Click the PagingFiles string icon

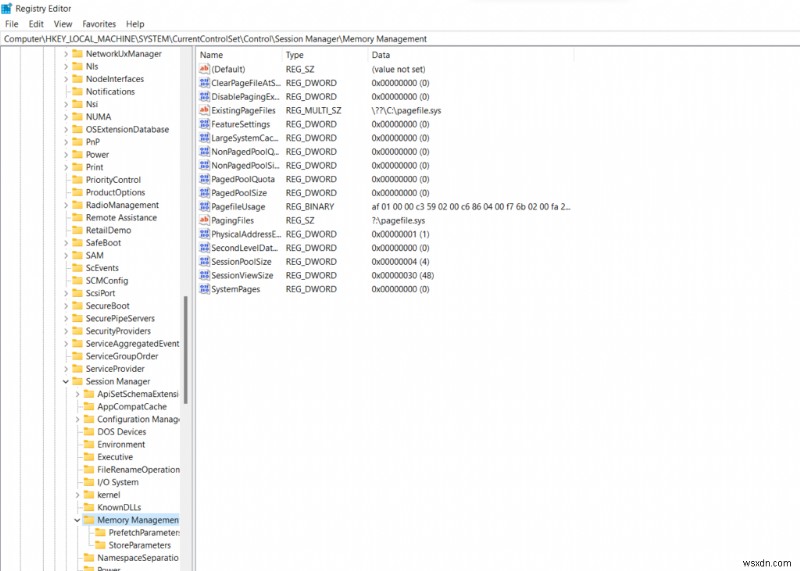pyautogui.click(x=205, y=220)
